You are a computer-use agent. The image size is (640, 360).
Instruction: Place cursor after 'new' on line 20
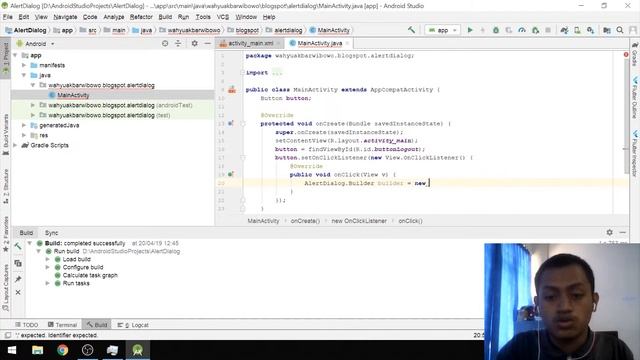[x=428, y=183]
